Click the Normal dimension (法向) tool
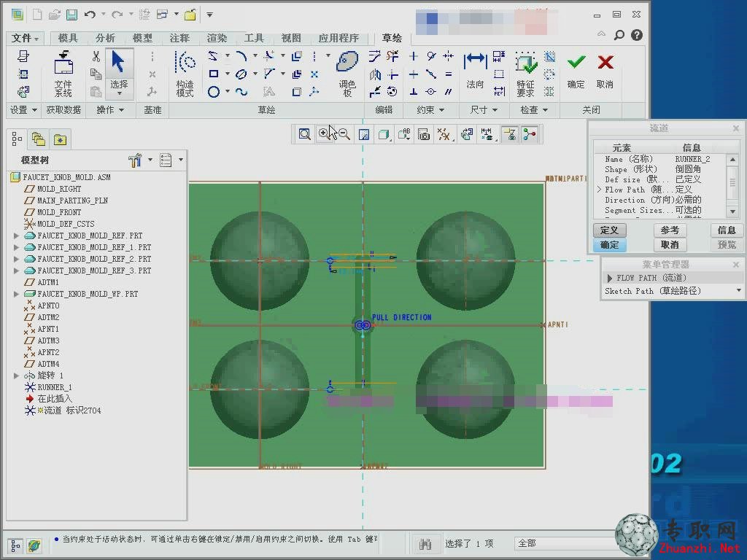Viewport: 747px width, 560px height. click(475, 71)
